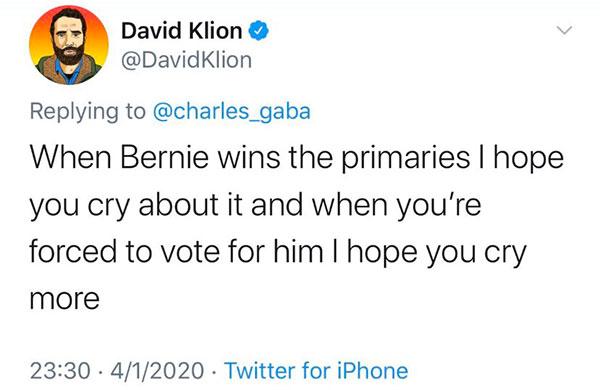Screen dimensions: 600x390
Task: Open the David Klion display name
Action: point(181,31)
